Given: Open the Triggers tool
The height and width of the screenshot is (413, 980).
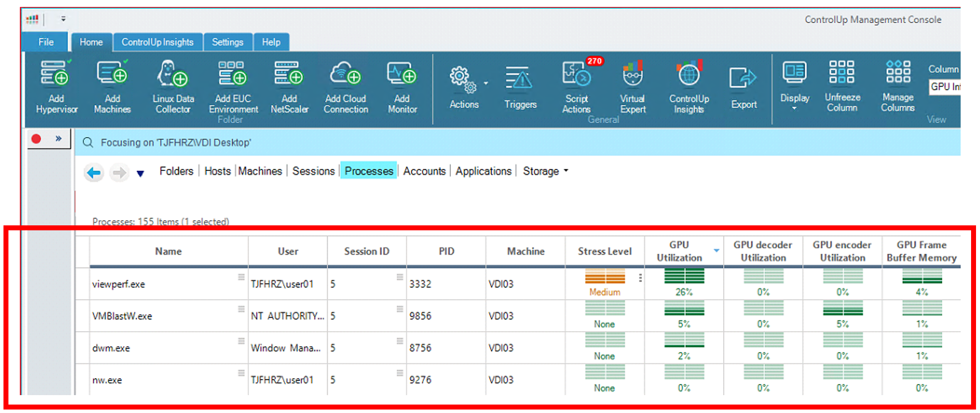Looking at the screenshot, I should coord(520,87).
